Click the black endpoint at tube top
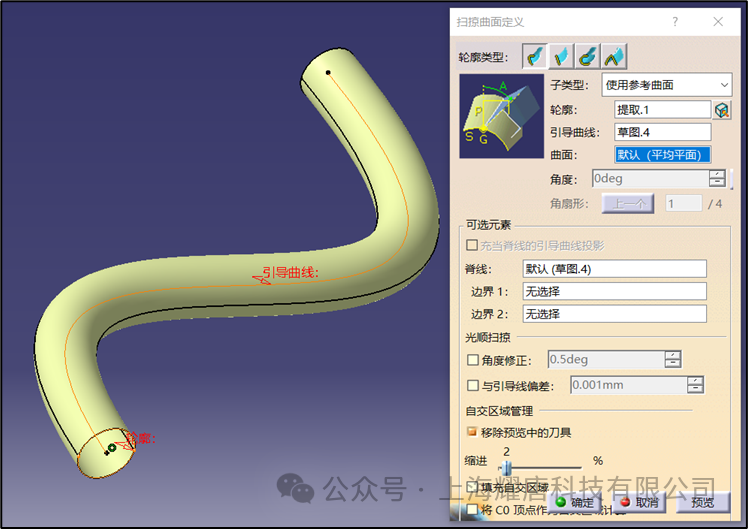Screen dimensions: 748x529 coord(328,73)
